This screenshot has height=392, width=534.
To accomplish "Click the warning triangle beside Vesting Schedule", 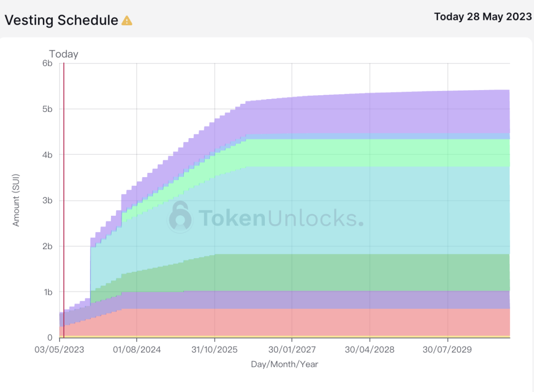I will [x=127, y=20].
